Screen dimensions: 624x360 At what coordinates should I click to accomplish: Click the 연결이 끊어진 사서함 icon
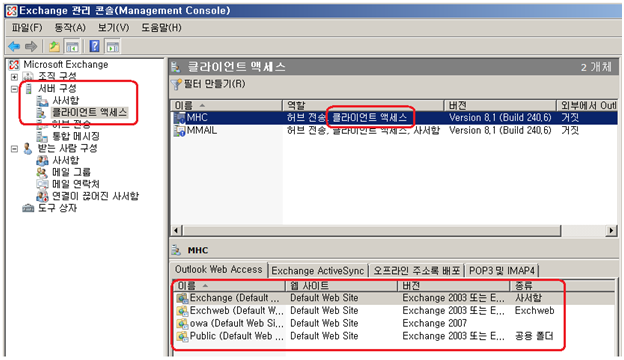42,196
